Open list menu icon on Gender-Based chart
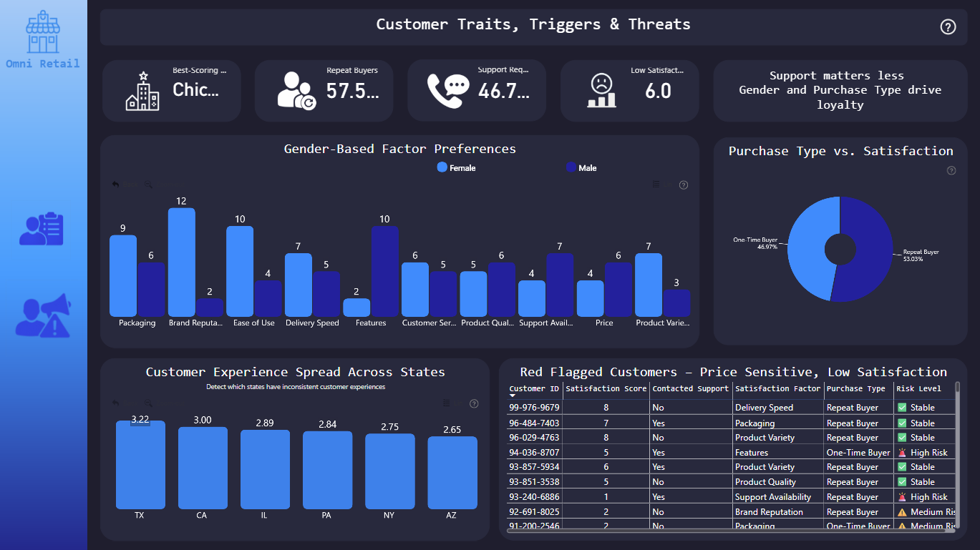 (656, 185)
